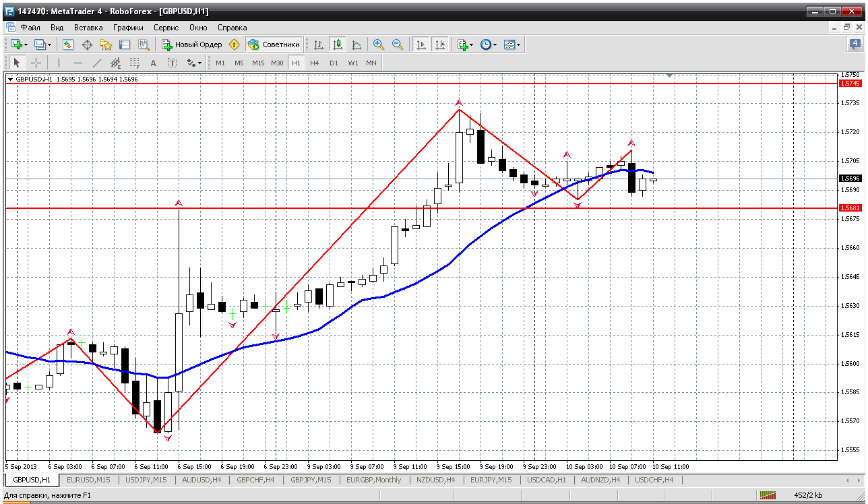The height and width of the screenshot is (504, 868).
Task: Click the 1.5681 red price level label
Action: point(850,208)
